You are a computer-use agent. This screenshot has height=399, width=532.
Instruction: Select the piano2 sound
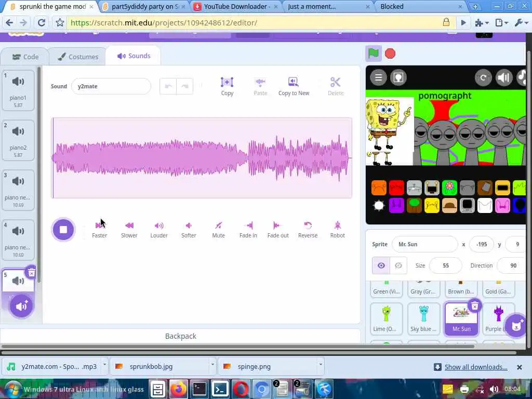click(x=18, y=140)
